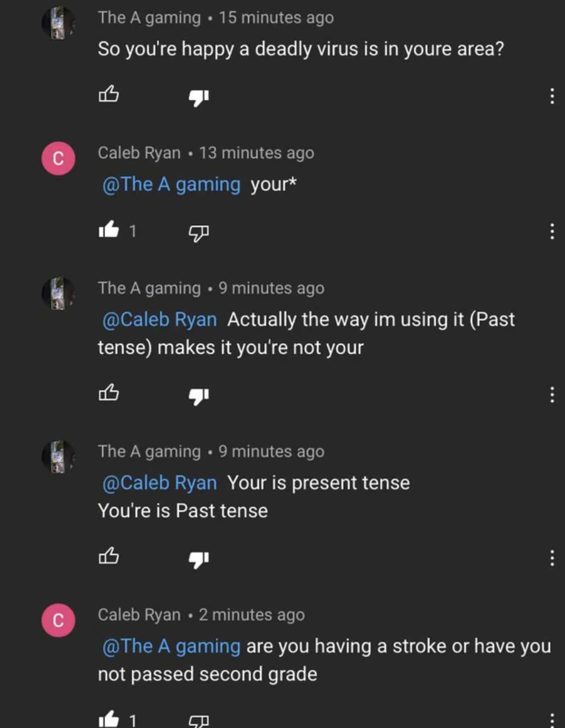565x728 pixels.
Task: Open options for "Your is present tense" comment
Action: tap(552, 558)
